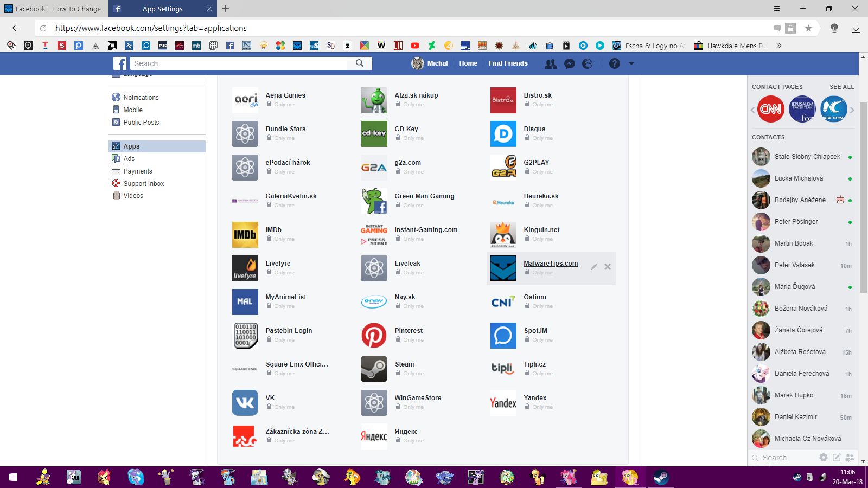
Task: Open the Hawkdale Mens bookmark
Action: (x=731, y=46)
